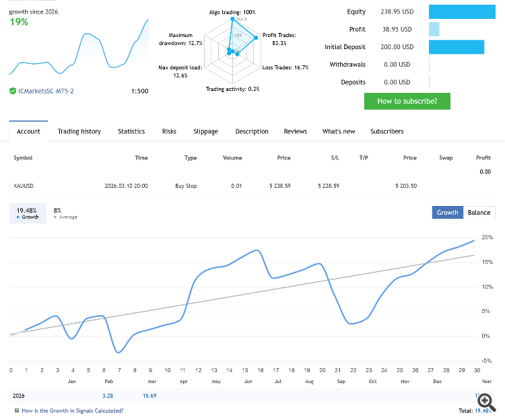This screenshot has width=505, height=420.
Task: Open ICMarketsSC-MT5-2 broker server link
Action: [x=46, y=91]
